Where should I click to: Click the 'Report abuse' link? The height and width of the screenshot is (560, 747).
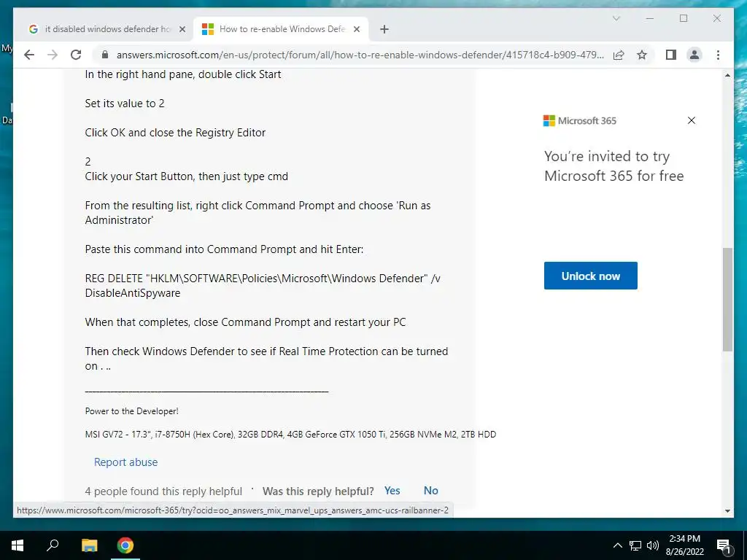point(125,462)
